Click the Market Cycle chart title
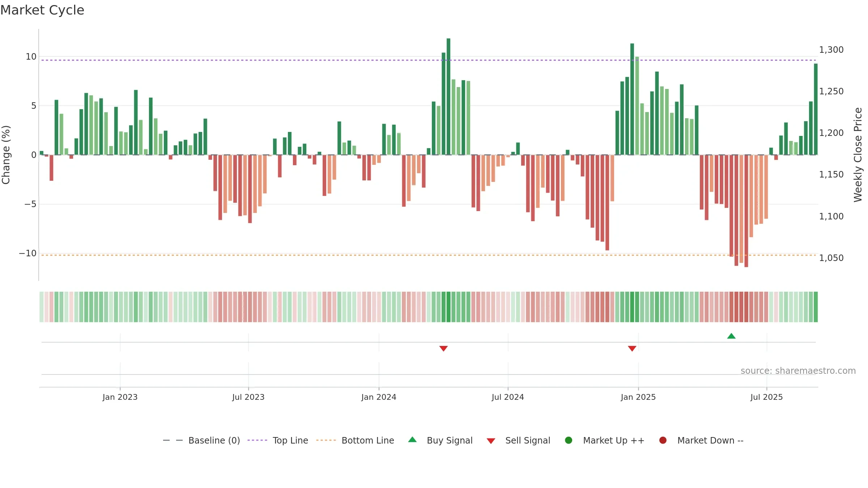Screen dimensions: 868x488 tap(42, 10)
